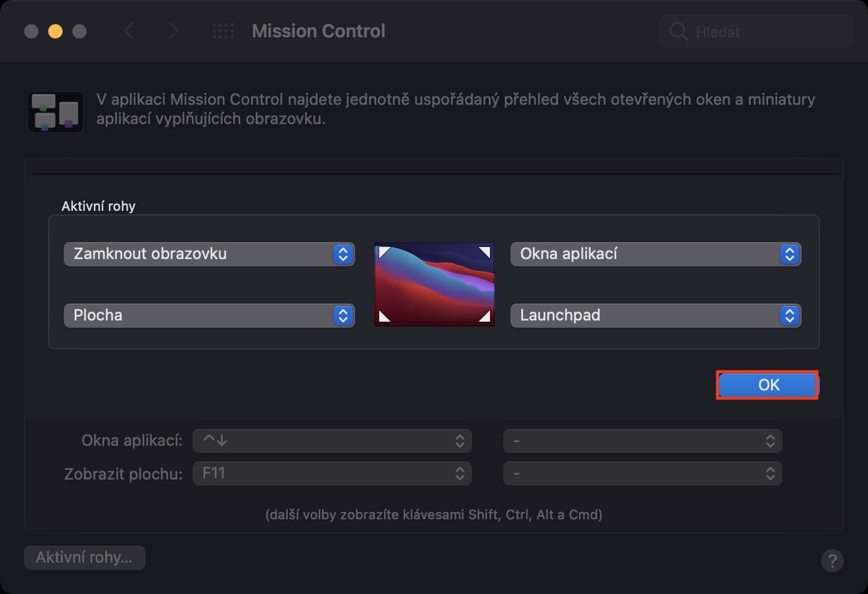Click the Aktivní rohy… button
Screen dimensions: 868x594
[84, 558]
